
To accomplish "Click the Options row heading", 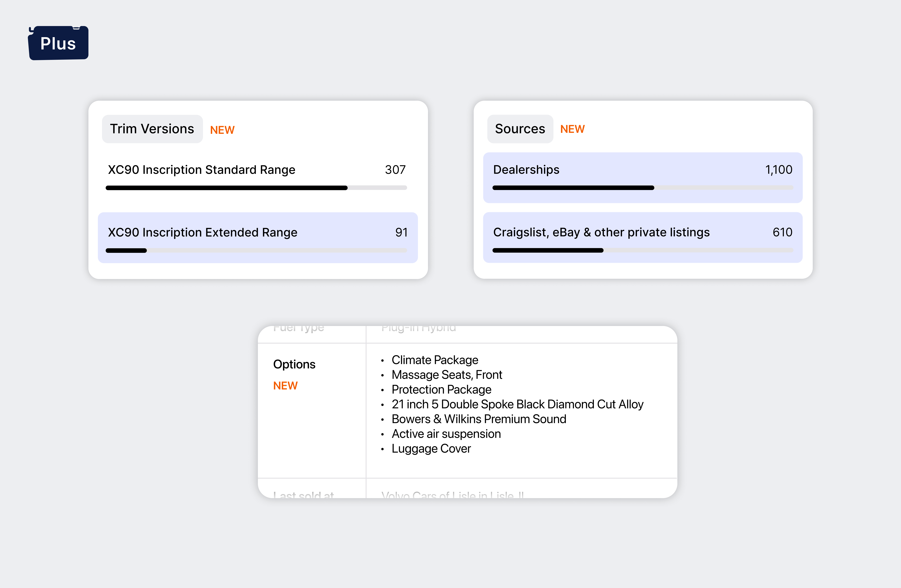I will click(294, 364).
